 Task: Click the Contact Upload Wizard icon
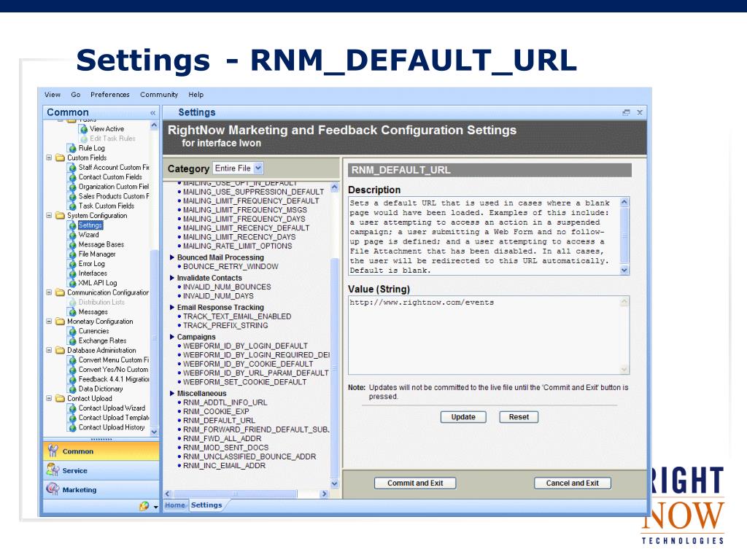tap(72, 408)
